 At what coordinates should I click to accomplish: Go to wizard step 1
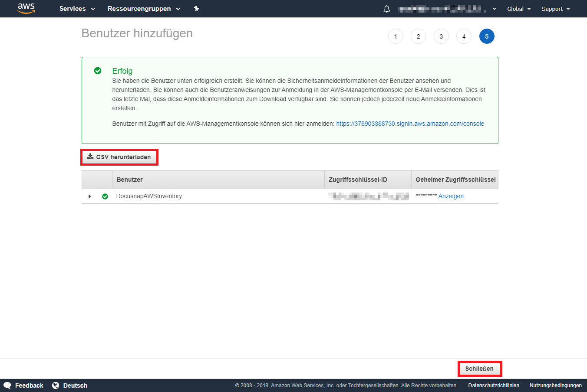pyautogui.click(x=396, y=36)
